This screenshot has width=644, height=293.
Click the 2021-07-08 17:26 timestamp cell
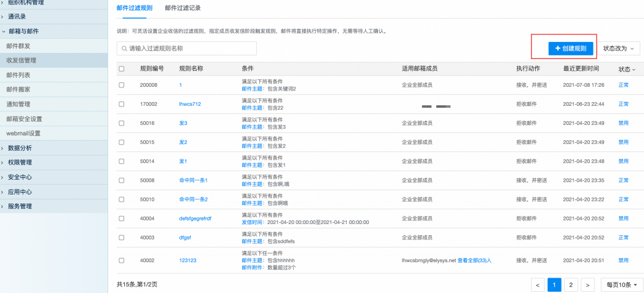click(x=584, y=85)
